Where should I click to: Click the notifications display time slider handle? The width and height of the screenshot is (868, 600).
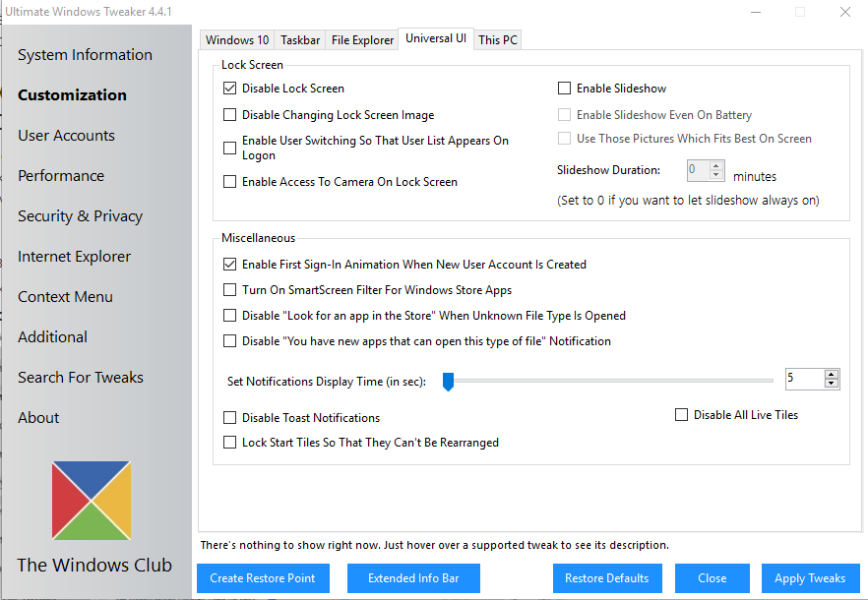tap(449, 382)
